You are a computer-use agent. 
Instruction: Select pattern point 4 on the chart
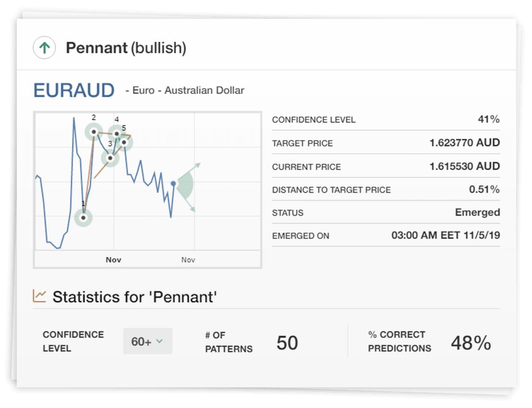[116, 134]
